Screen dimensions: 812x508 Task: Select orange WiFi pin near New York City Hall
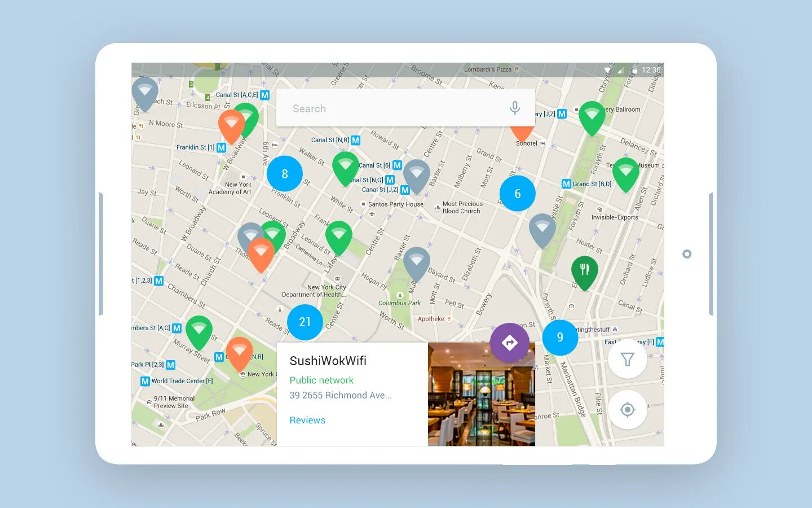pyautogui.click(x=240, y=353)
